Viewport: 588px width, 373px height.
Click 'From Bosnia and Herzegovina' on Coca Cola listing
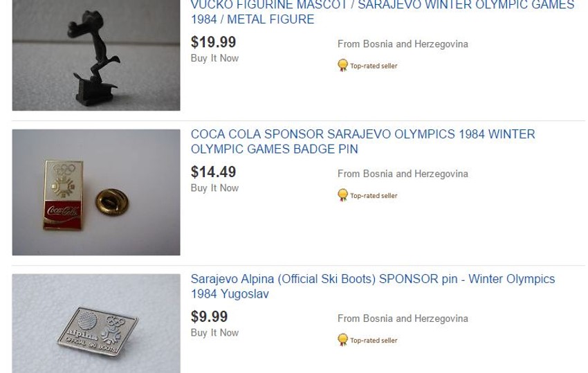403,174
